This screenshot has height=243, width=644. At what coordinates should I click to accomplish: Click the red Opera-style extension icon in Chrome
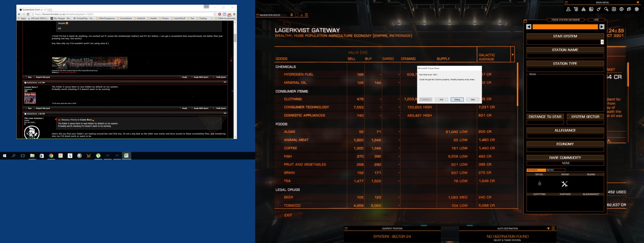click(x=220, y=14)
